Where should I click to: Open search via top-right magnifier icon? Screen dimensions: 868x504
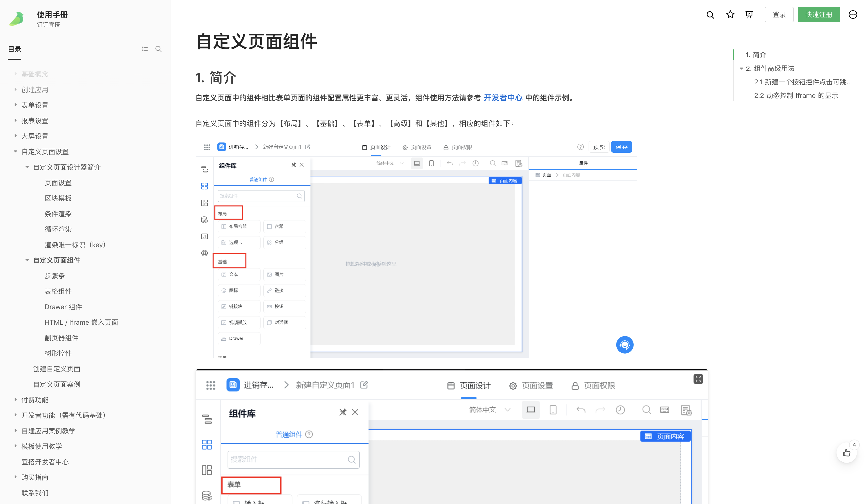point(710,15)
